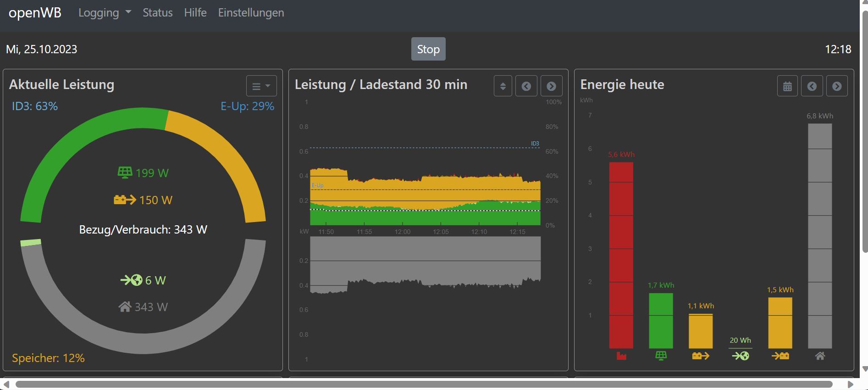Viewport: 868px width, 390px height.
Task: Open the Aktuelle Leistung hamburger menu dropdown
Action: click(261, 86)
